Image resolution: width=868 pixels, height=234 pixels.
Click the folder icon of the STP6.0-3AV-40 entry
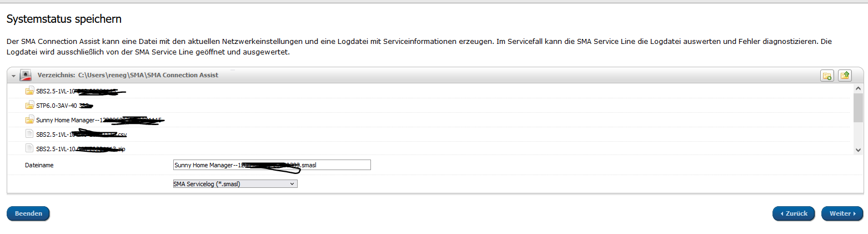(29, 105)
